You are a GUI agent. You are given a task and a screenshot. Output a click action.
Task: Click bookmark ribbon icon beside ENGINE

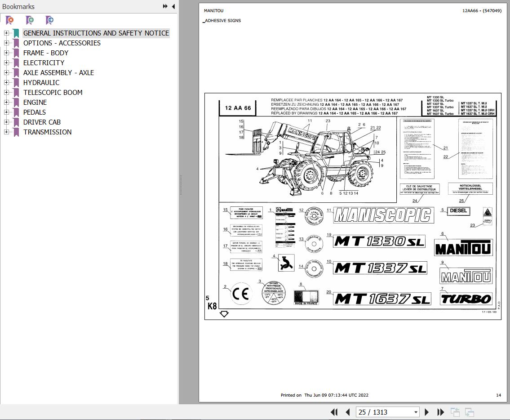pos(16,102)
